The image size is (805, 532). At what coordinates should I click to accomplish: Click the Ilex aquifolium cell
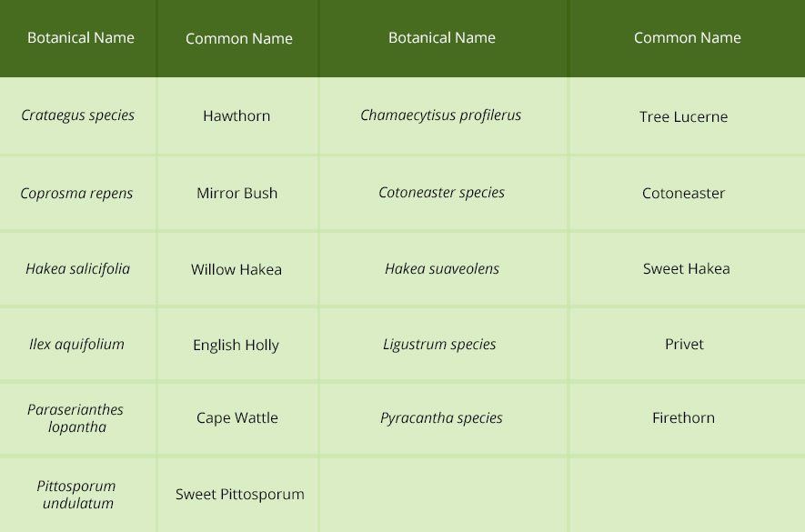(x=77, y=344)
